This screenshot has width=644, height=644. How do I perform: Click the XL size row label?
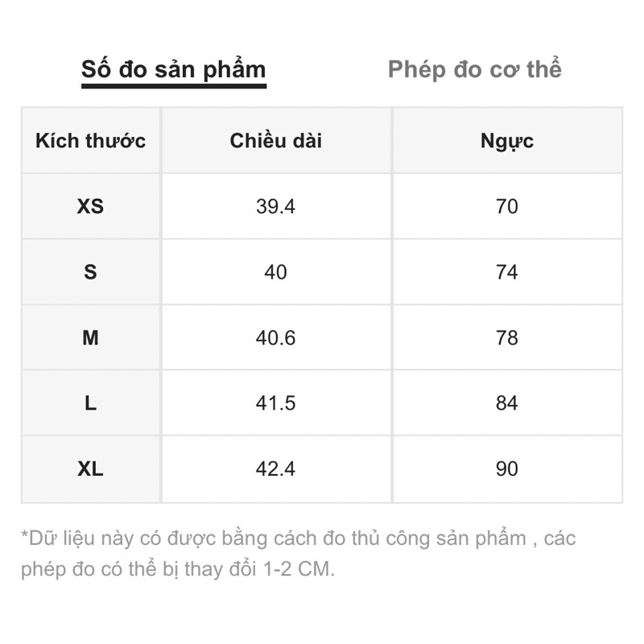click(91, 469)
